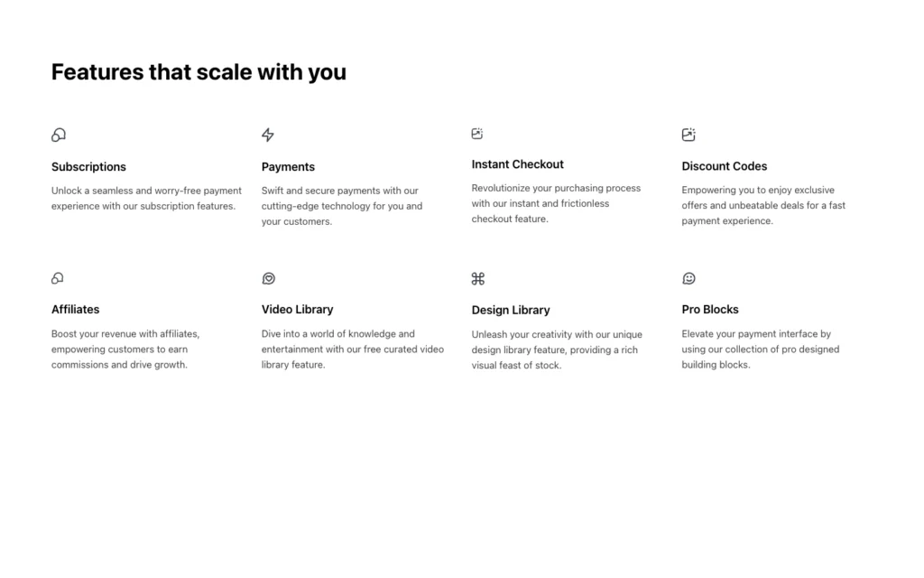Viewport: 924px width, 578px height.
Task: Click the Discount Codes feature title
Action: coord(724,166)
